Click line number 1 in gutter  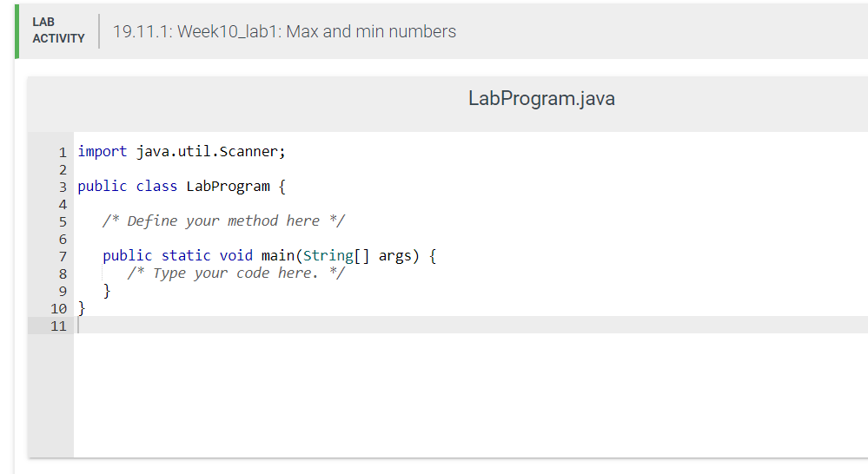[63, 152]
